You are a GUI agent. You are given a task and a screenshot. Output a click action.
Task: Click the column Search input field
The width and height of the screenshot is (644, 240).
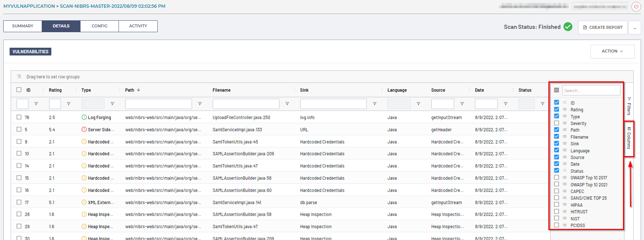(591, 91)
